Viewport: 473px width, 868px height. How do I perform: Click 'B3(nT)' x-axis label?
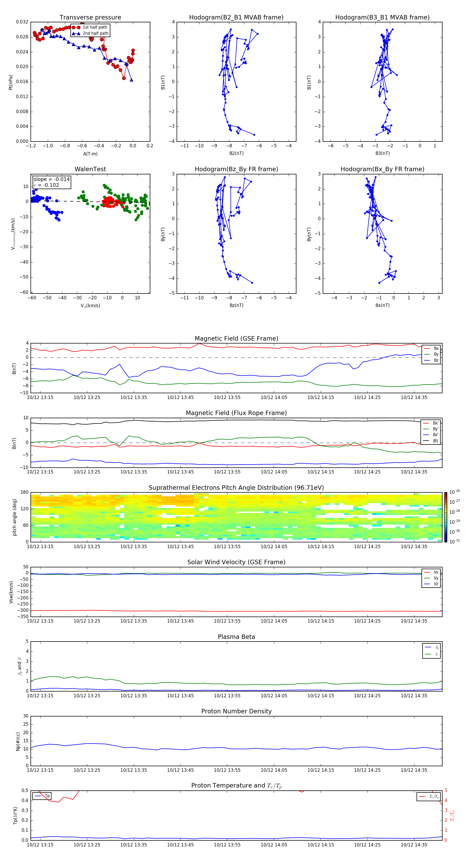[382, 154]
